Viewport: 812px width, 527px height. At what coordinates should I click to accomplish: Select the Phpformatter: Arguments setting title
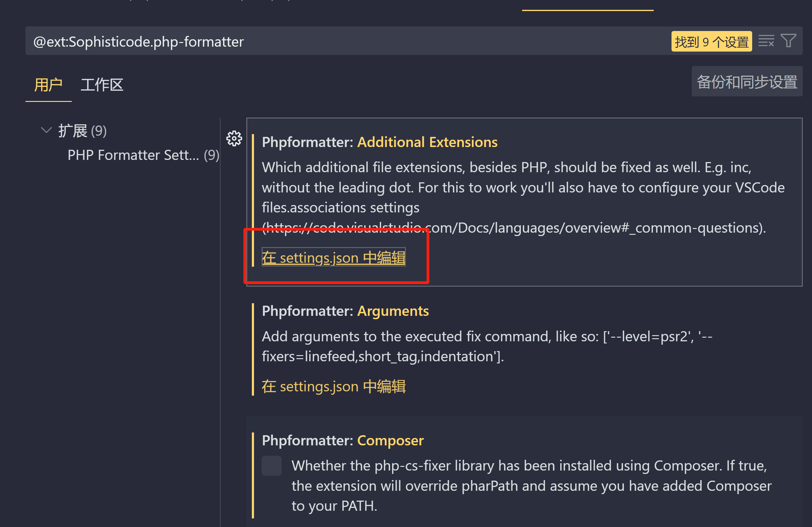(x=345, y=311)
